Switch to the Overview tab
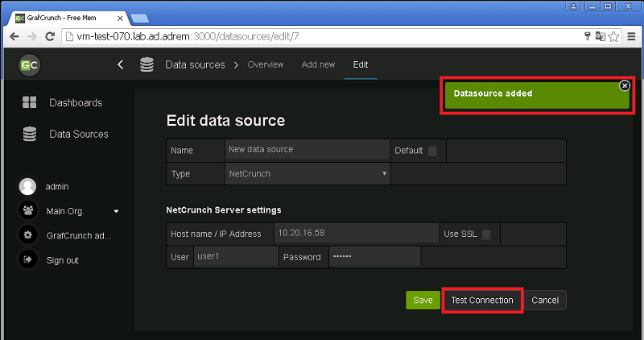This screenshot has width=644, height=340. point(266,64)
